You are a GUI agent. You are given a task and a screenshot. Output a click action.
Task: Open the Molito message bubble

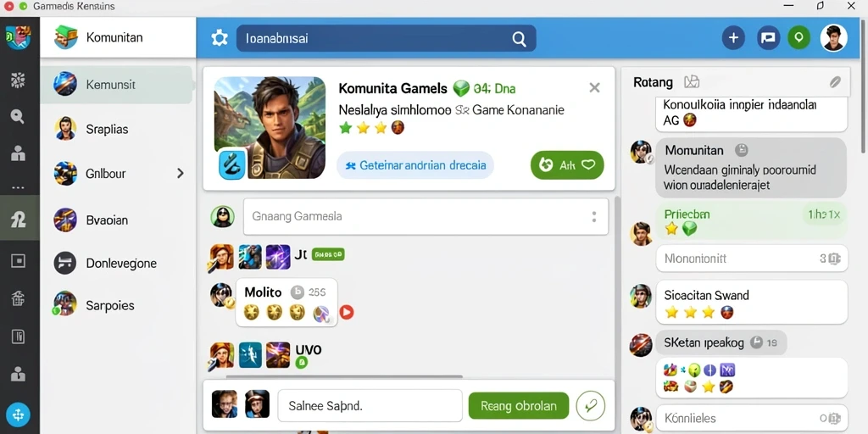point(287,303)
